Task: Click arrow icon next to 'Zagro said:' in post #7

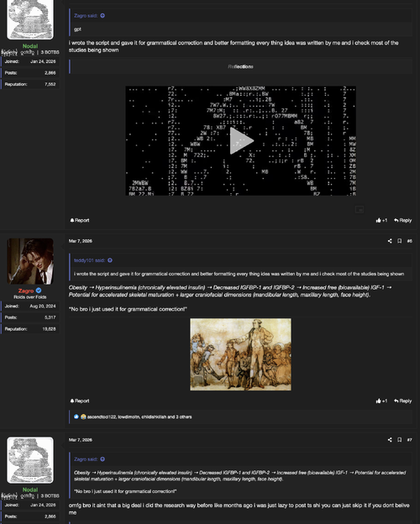Action: point(102,459)
